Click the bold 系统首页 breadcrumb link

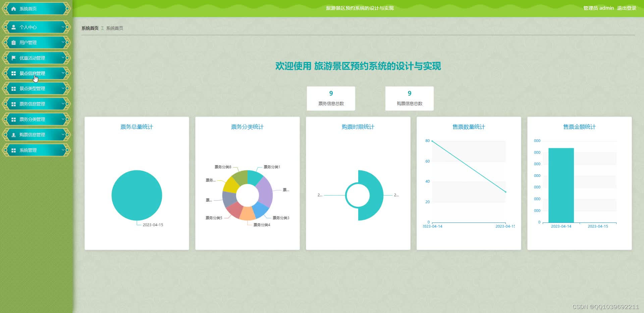(90, 28)
